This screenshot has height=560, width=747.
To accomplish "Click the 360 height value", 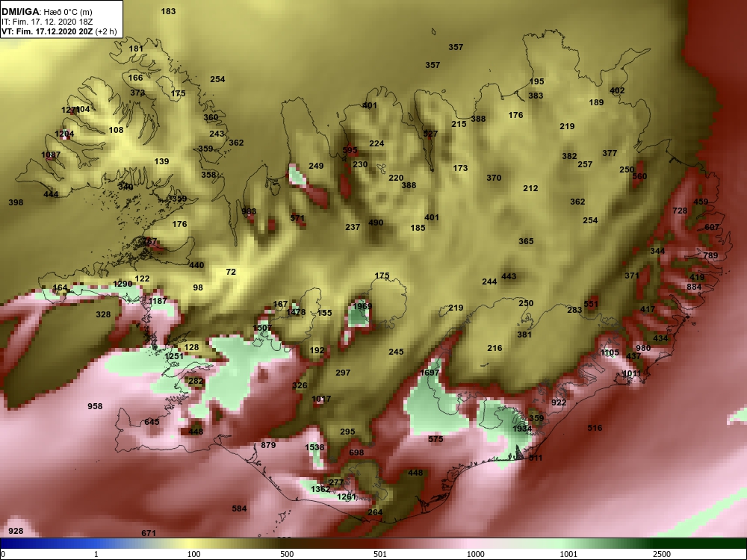I will click(x=211, y=117).
